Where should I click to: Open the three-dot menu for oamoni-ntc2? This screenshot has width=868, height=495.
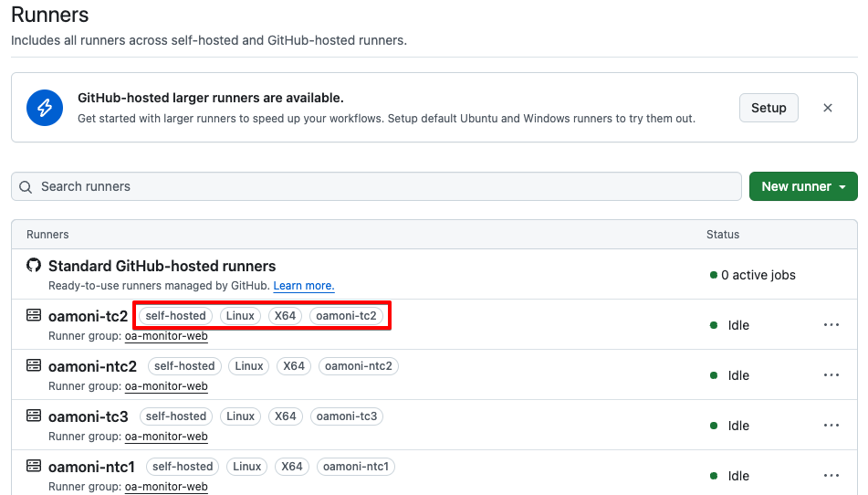pos(831,375)
